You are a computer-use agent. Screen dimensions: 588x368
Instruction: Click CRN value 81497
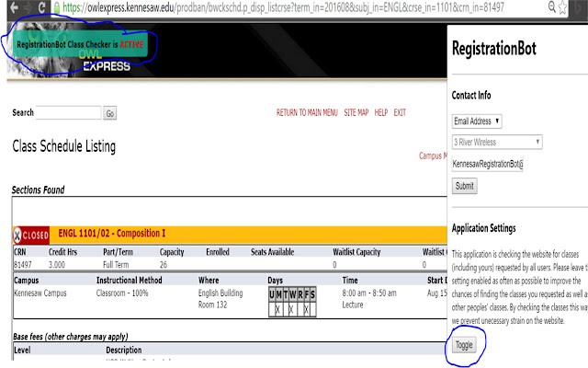[23, 265]
